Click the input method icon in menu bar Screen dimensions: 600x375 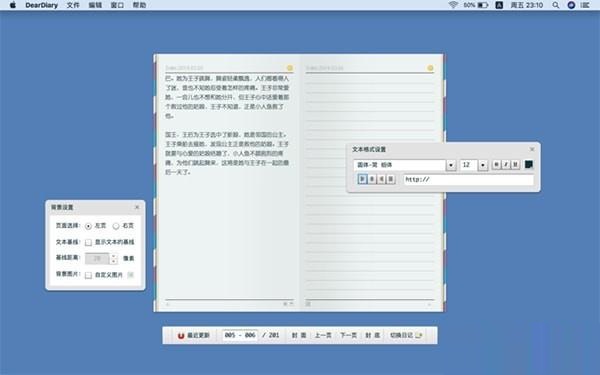pyautogui.click(x=499, y=5)
